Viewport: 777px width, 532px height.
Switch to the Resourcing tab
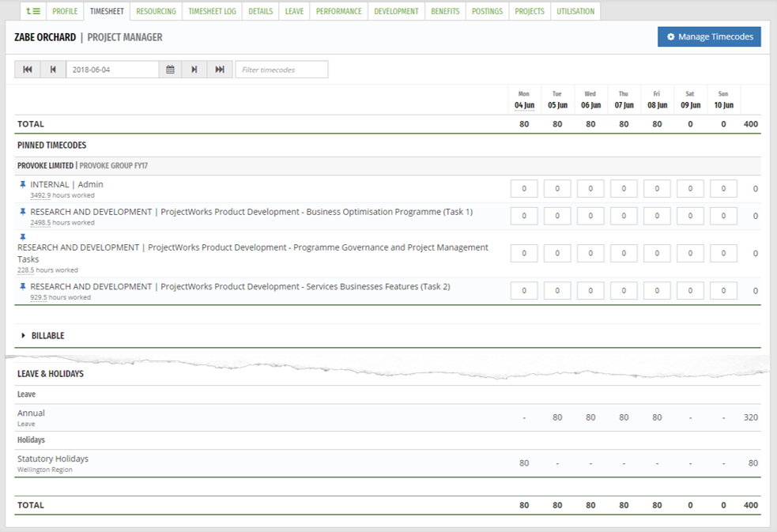(156, 11)
